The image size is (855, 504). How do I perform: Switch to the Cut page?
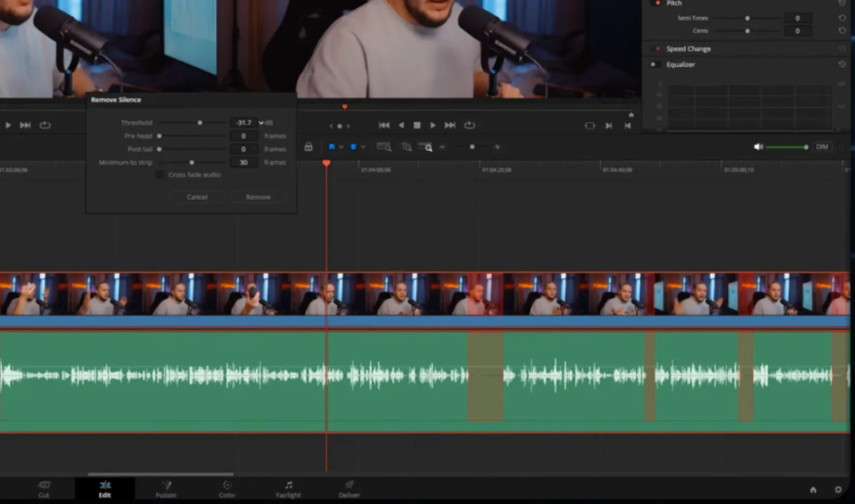(44, 489)
